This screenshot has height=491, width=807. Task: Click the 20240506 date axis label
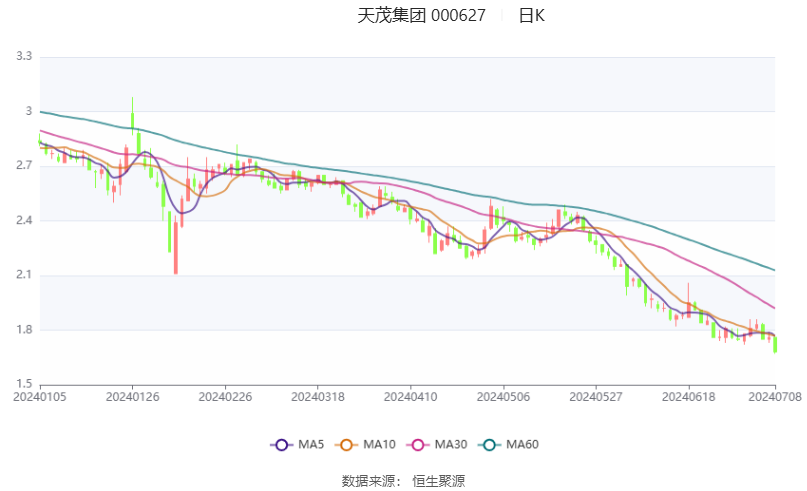tap(503, 397)
